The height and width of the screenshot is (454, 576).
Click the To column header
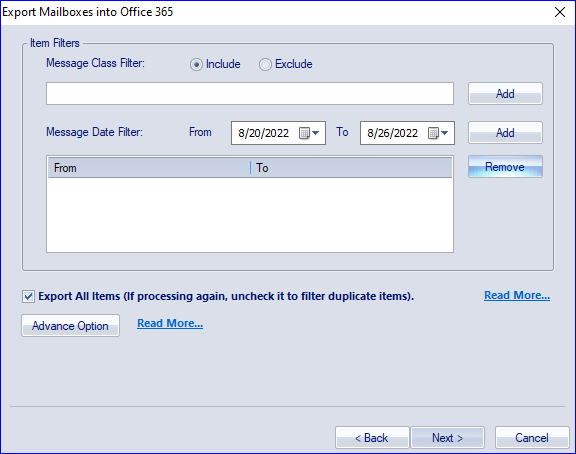pyautogui.click(x=351, y=168)
